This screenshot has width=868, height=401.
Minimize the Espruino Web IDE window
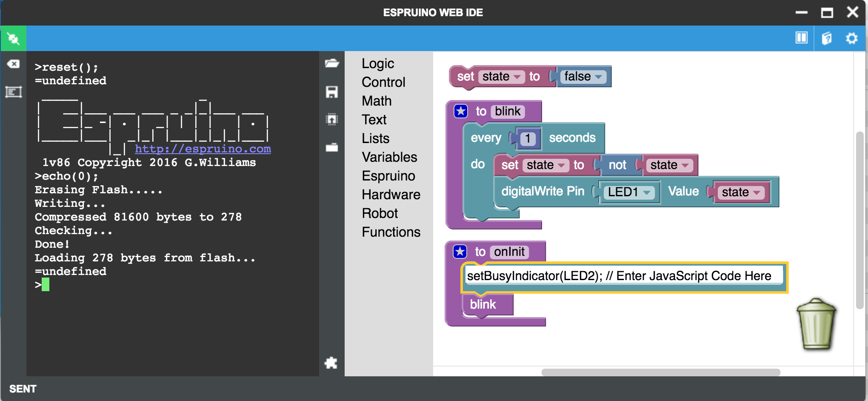pos(802,12)
